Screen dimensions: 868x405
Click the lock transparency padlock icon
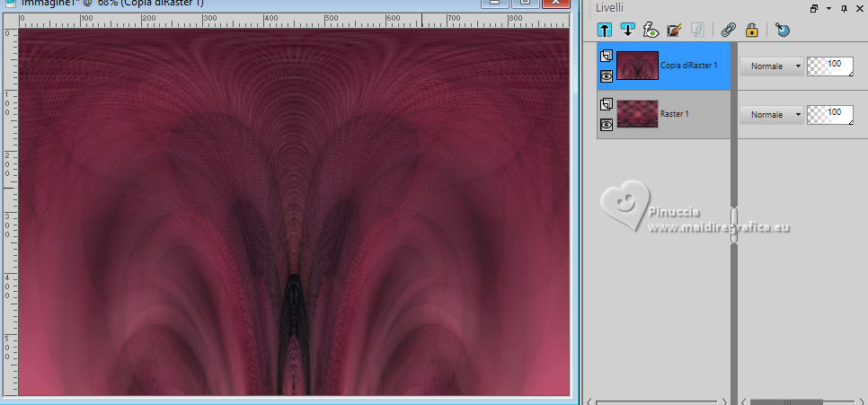coord(751,30)
